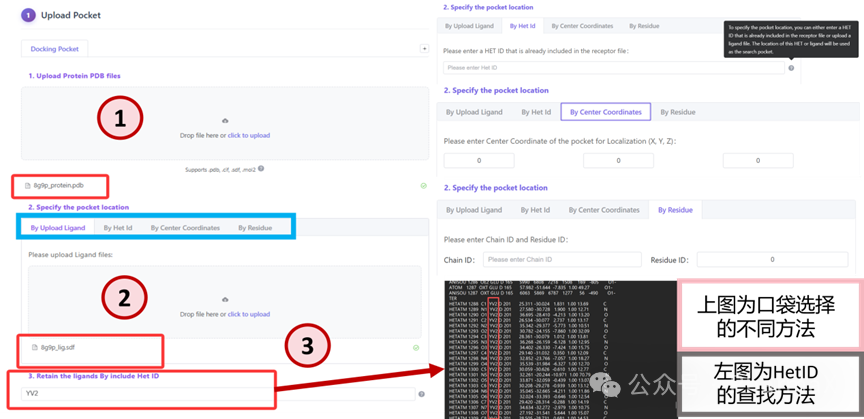This screenshot has height=419, width=864.
Task: Click 'click to upload' link for protein files
Action: click(248, 135)
